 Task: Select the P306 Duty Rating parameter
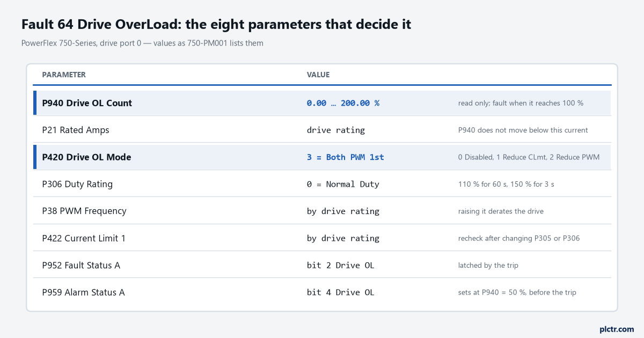click(x=322, y=184)
